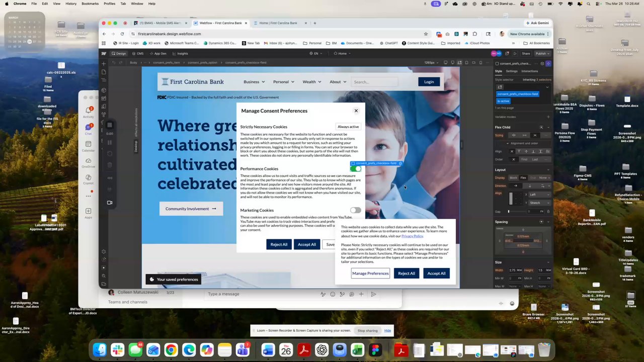Click the Community Involvement button

191,209
